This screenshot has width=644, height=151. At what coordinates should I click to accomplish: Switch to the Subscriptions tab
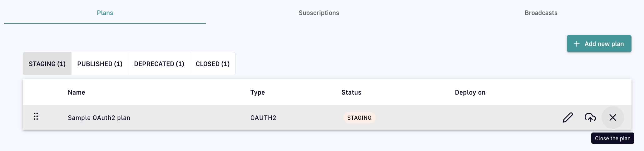(x=319, y=13)
